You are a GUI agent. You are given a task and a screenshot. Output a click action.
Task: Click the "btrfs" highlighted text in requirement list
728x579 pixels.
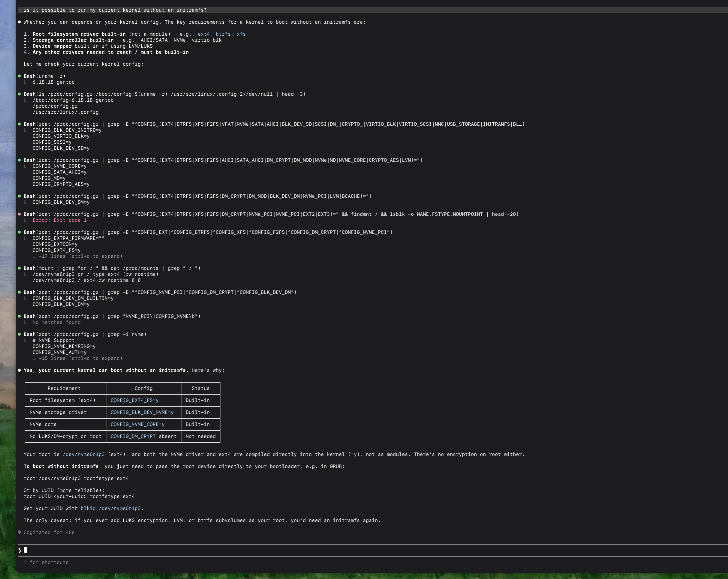point(223,34)
